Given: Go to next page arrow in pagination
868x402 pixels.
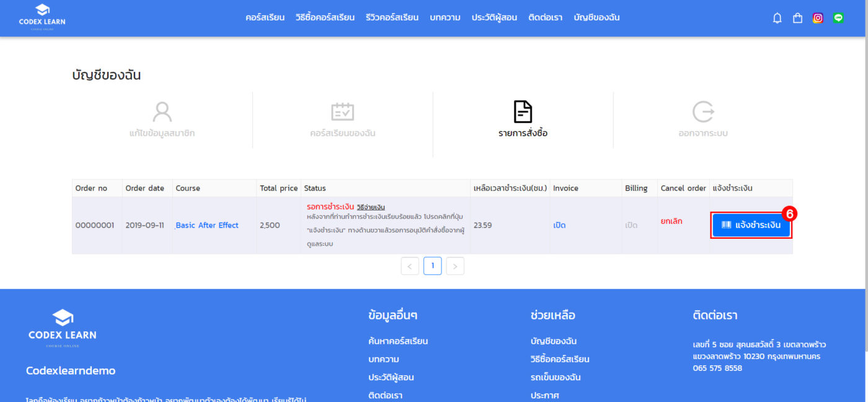Looking at the screenshot, I should 455,266.
